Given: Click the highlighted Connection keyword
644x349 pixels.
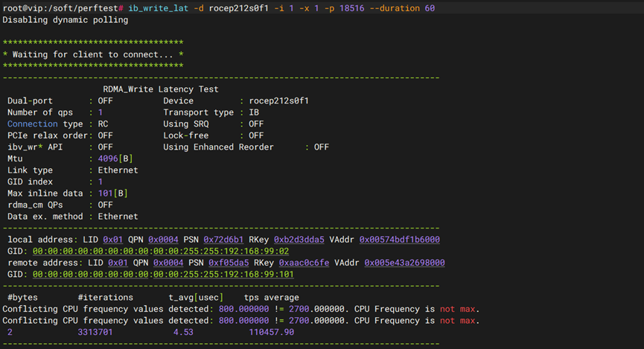Looking at the screenshot, I should [x=32, y=124].
